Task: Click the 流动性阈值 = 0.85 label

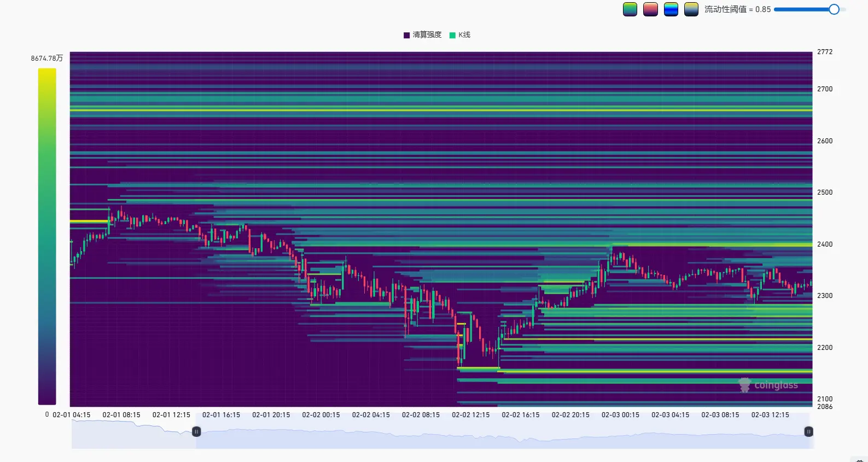Action: (x=737, y=9)
